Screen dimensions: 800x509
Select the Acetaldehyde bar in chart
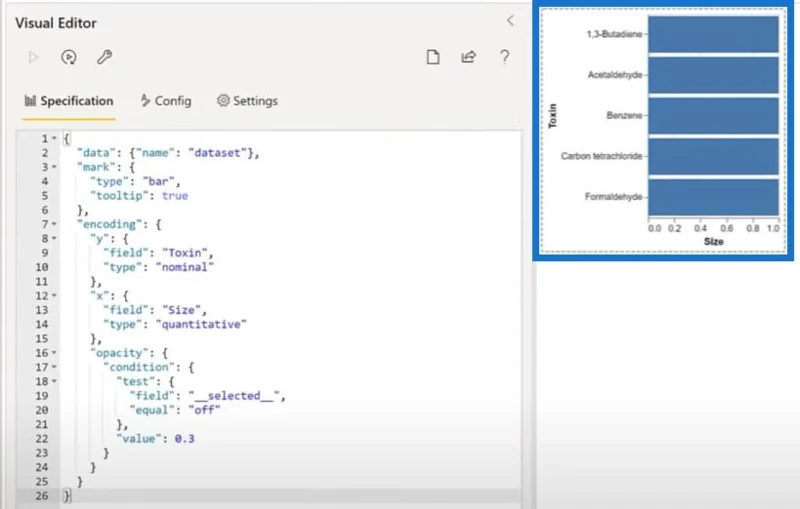[713, 75]
